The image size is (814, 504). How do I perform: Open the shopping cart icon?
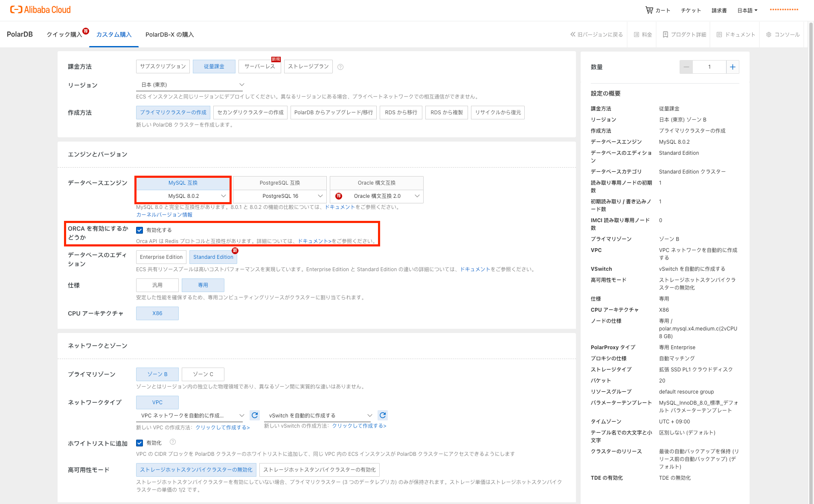[x=649, y=10]
